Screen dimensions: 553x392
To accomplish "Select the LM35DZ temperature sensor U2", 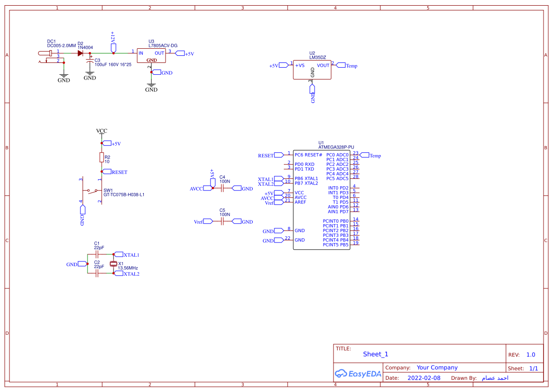I will [312, 69].
